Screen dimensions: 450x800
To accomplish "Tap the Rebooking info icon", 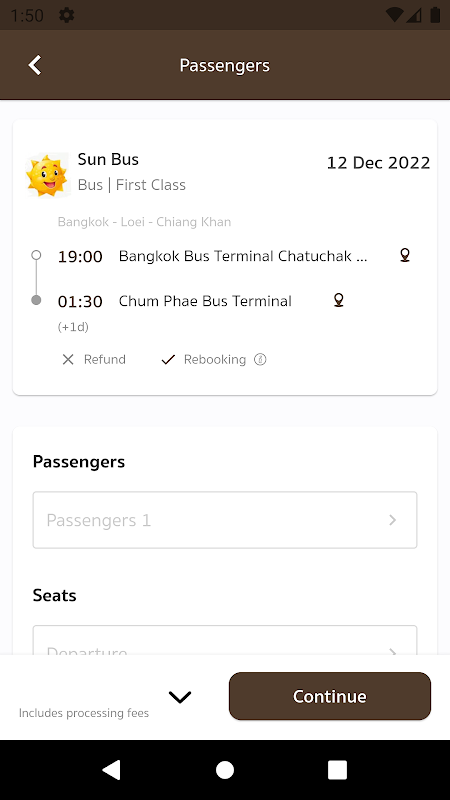I will pyautogui.click(x=260, y=360).
